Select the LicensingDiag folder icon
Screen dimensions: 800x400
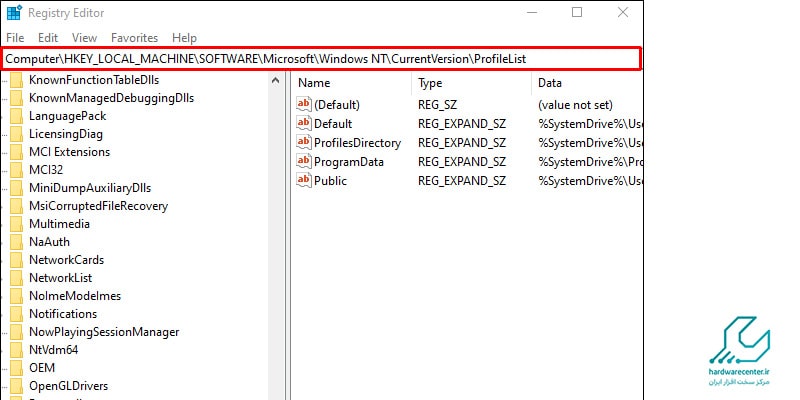coord(17,134)
